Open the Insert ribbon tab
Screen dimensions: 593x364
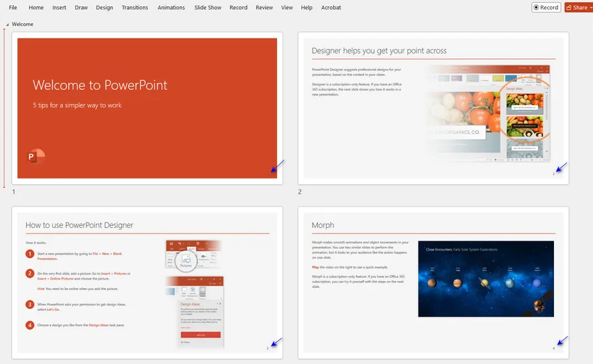pos(59,8)
